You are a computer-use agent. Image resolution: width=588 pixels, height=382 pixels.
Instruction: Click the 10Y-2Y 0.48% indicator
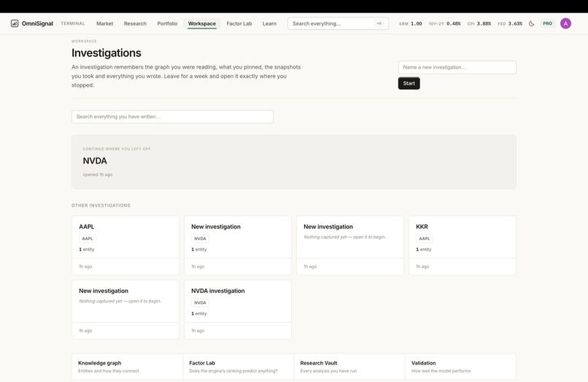point(444,23)
